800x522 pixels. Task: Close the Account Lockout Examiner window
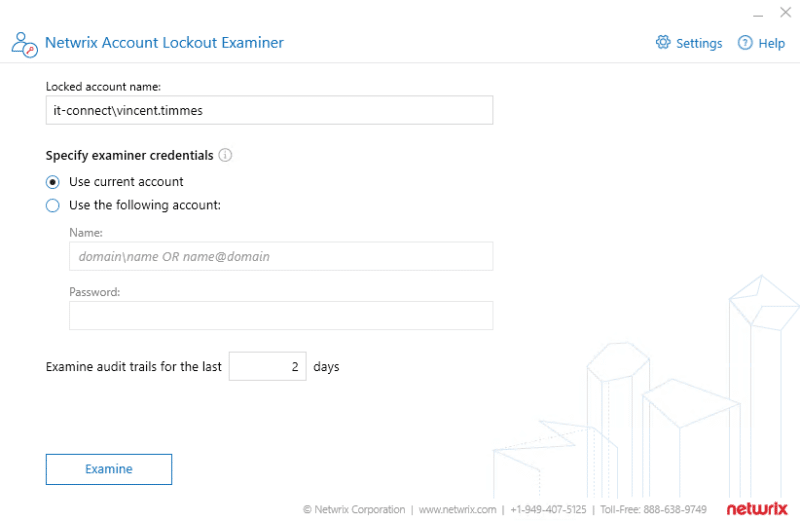(785, 13)
